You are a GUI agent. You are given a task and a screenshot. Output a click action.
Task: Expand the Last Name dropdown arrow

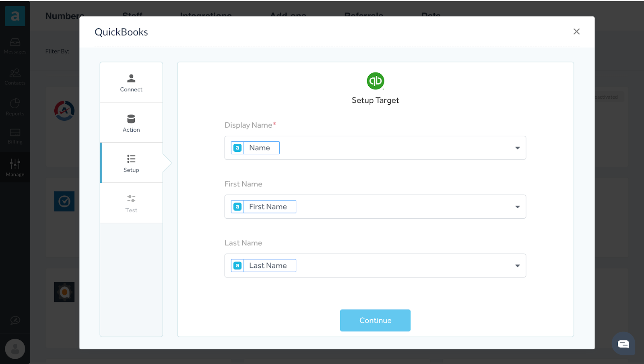tap(517, 266)
